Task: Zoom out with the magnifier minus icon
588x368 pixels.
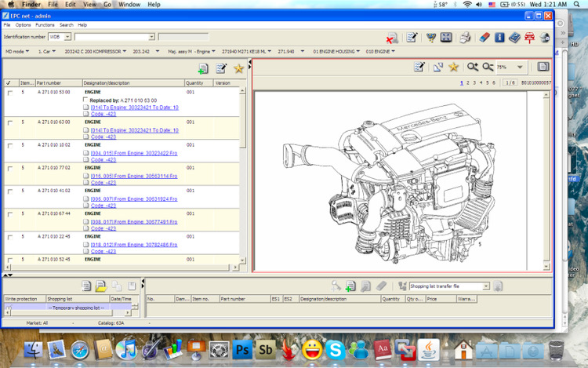Action: click(488, 67)
